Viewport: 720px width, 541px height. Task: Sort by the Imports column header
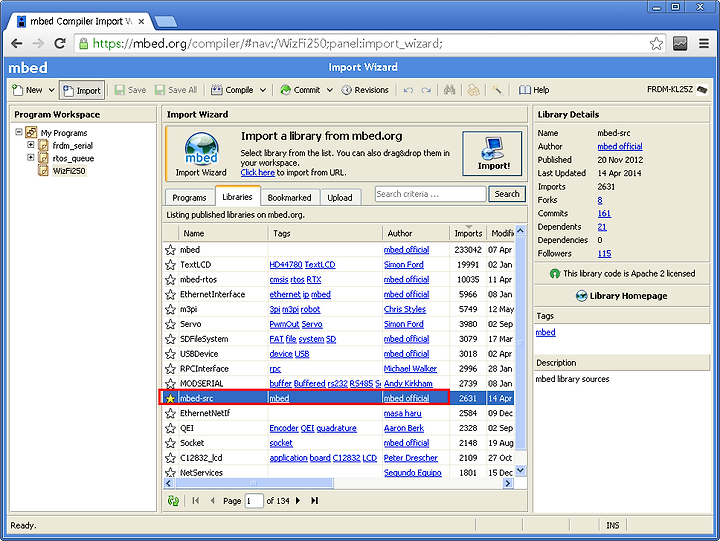click(468, 233)
